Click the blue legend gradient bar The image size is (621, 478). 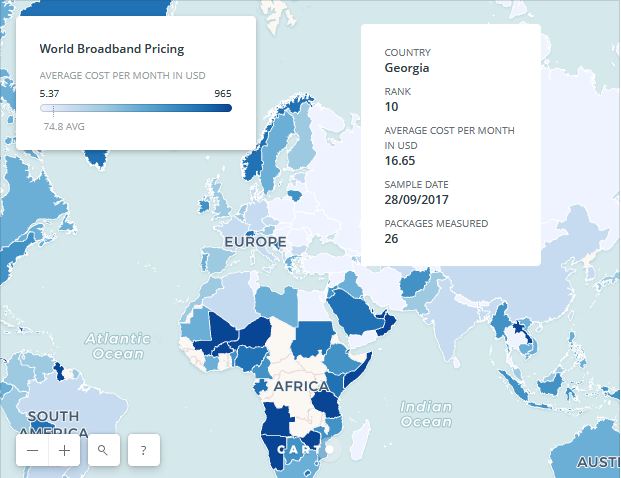(x=136, y=108)
